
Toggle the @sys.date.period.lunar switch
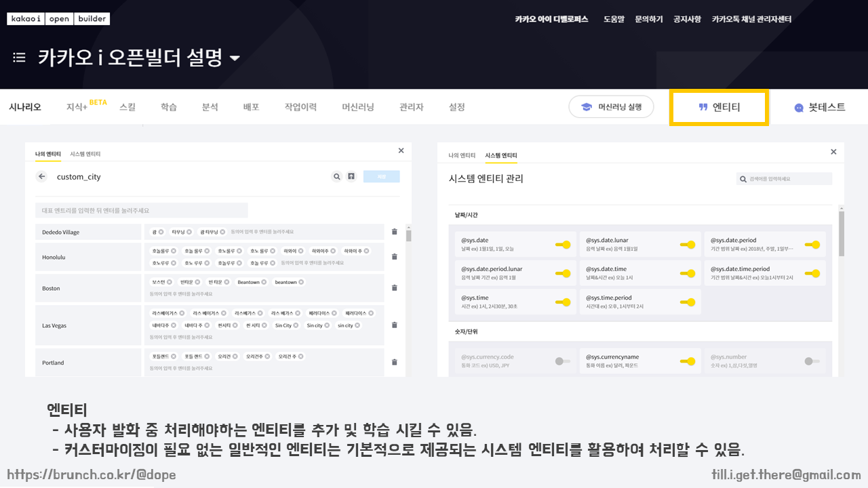[x=563, y=274]
